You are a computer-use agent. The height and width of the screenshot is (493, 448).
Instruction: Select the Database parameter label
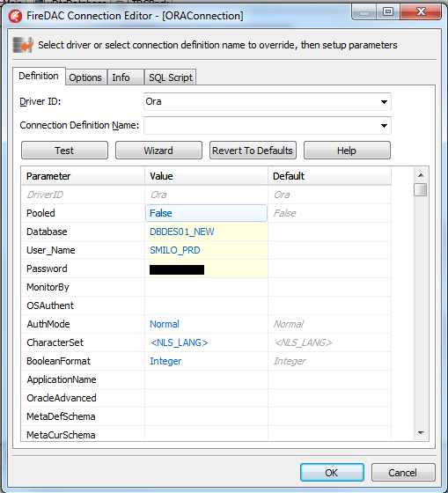coord(47,232)
